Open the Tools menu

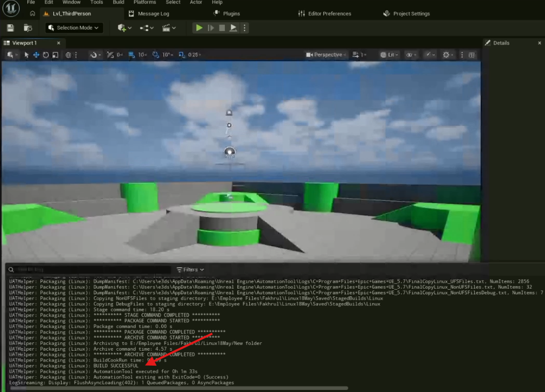[96, 2]
